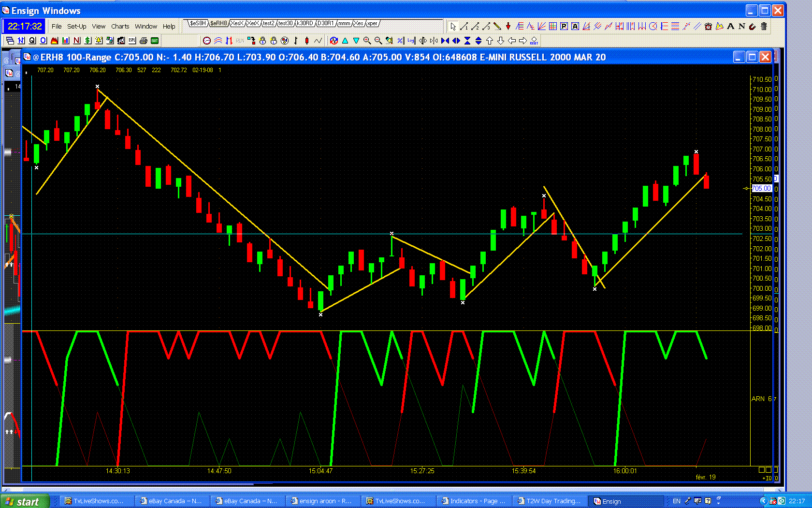Toggle the Log scale button

pos(411,41)
